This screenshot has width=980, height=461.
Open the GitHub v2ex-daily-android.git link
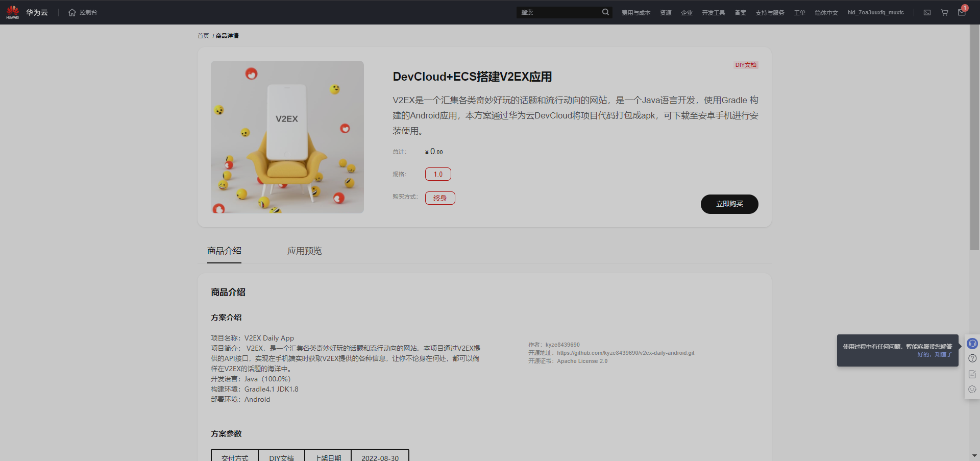[626, 353]
